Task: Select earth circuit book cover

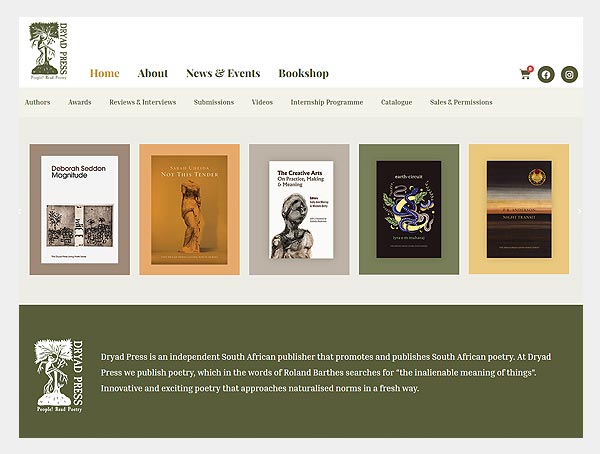Action: pos(409,209)
